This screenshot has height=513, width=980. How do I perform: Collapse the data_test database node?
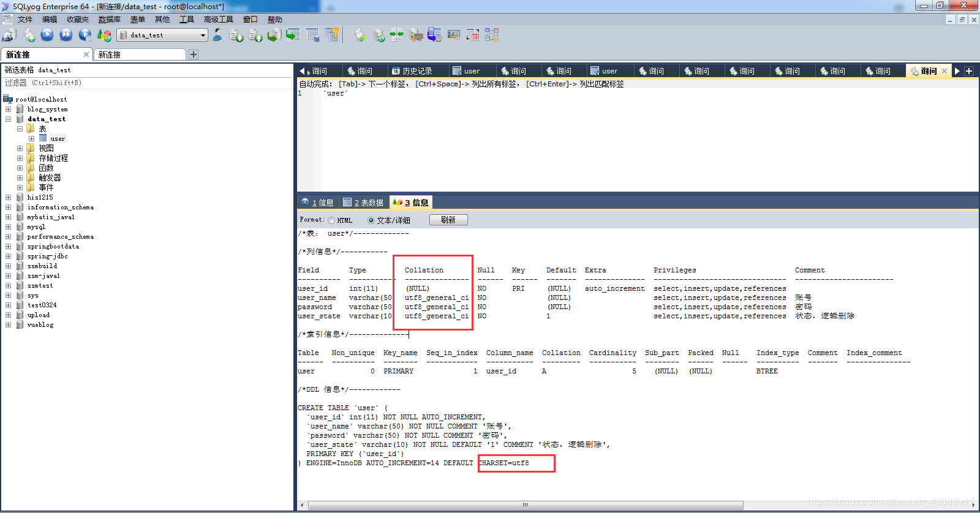(9, 119)
